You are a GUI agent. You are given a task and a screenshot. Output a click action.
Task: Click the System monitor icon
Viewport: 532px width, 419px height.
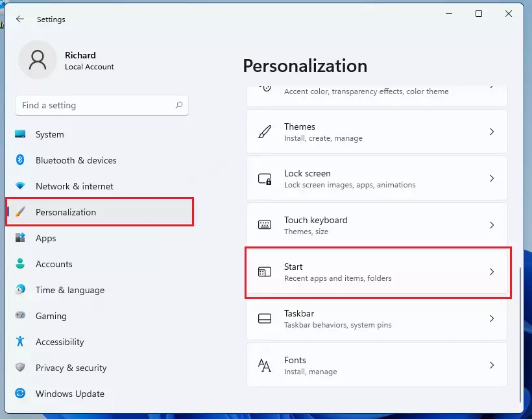click(x=20, y=134)
